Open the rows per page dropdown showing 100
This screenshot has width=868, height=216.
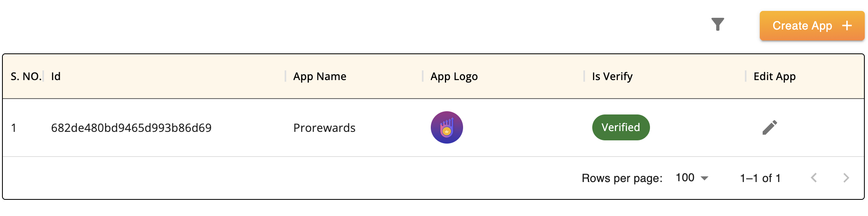692,178
